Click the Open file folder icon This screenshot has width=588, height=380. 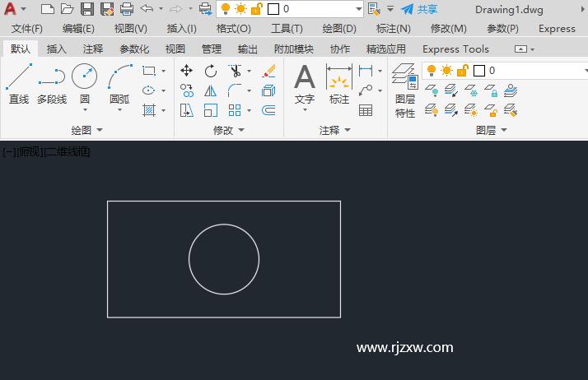pyautogui.click(x=68, y=8)
